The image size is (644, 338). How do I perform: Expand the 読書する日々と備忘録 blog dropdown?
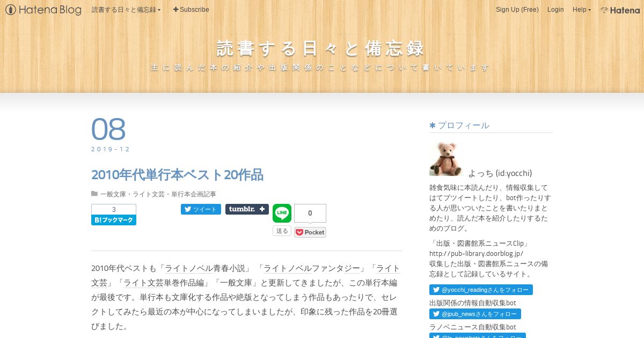pyautogui.click(x=126, y=10)
